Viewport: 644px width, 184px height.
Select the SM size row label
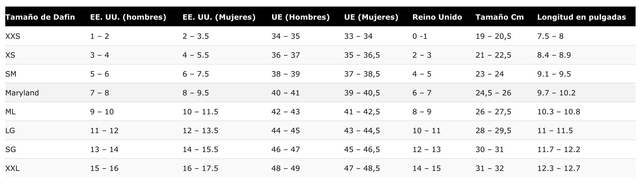[11, 74]
